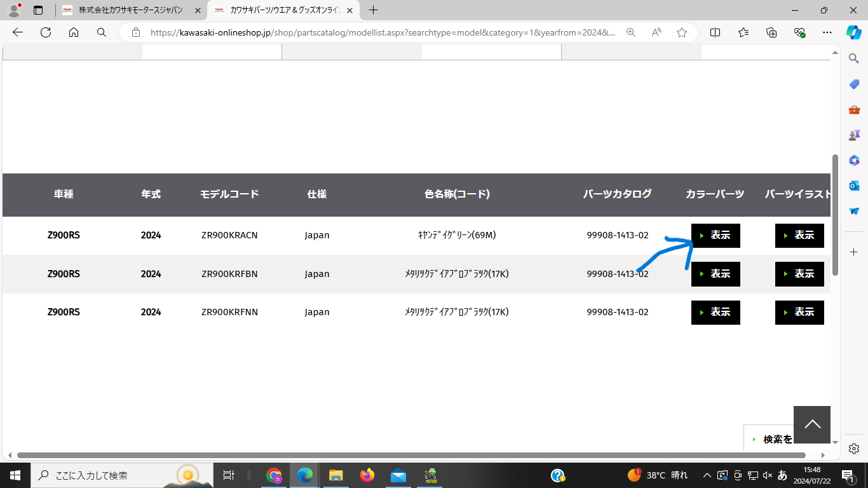Add a sidebar app with the plus icon

pos(854,252)
